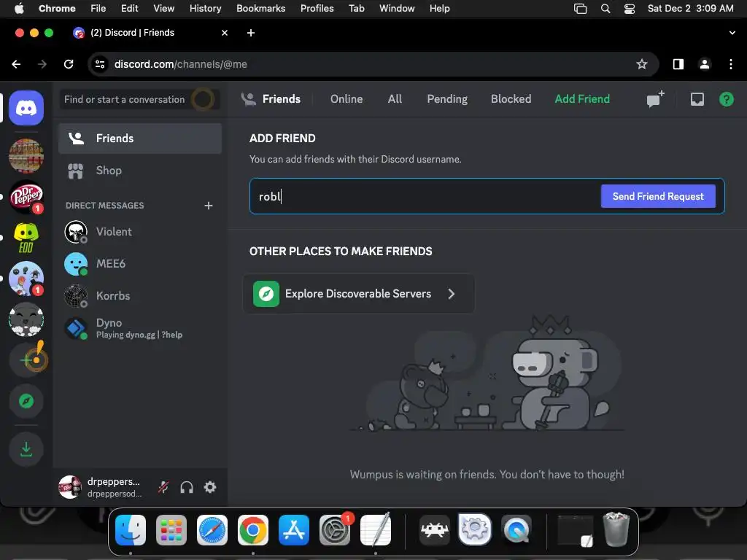Open DM with Violent

click(x=140, y=232)
